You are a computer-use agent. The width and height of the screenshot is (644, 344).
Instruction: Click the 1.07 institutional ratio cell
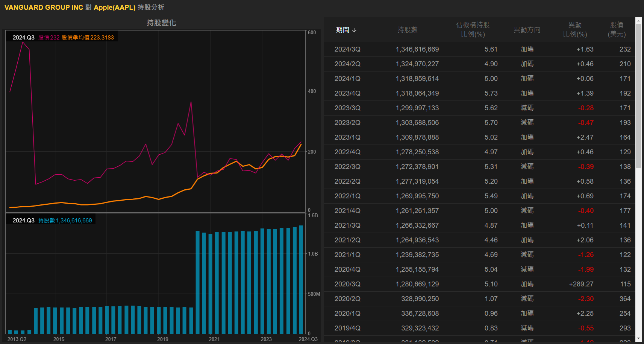(491, 299)
